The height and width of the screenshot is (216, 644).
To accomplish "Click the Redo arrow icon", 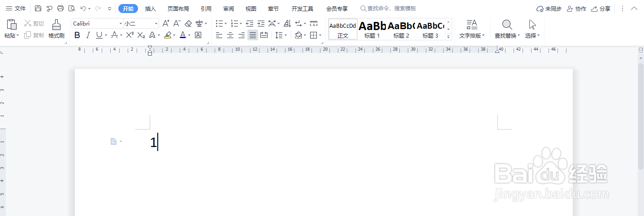I will tap(98, 9).
